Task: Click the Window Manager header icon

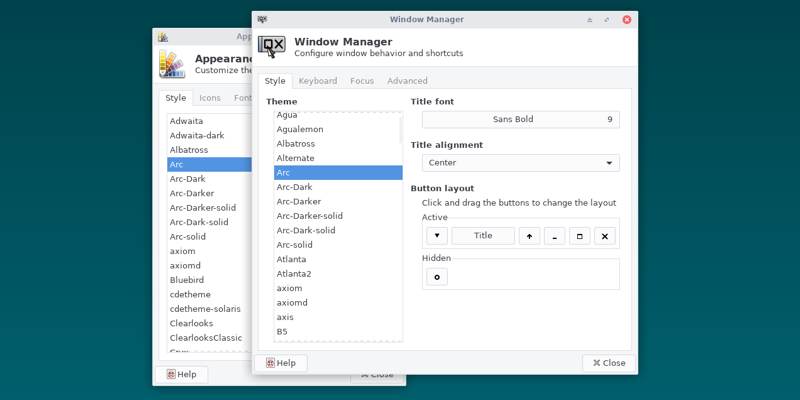Action: [x=272, y=46]
